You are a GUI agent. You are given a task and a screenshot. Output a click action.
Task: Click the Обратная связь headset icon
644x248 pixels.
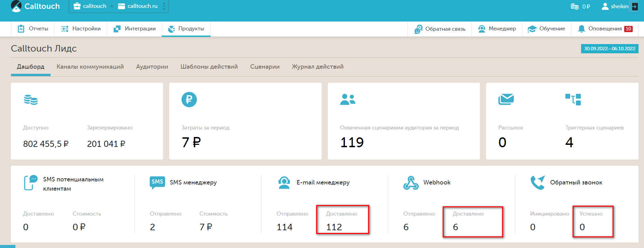tap(418, 29)
